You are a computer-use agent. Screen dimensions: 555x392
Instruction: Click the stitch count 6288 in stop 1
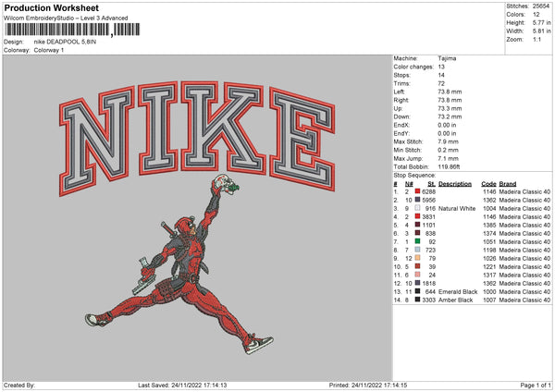[x=428, y=191]
